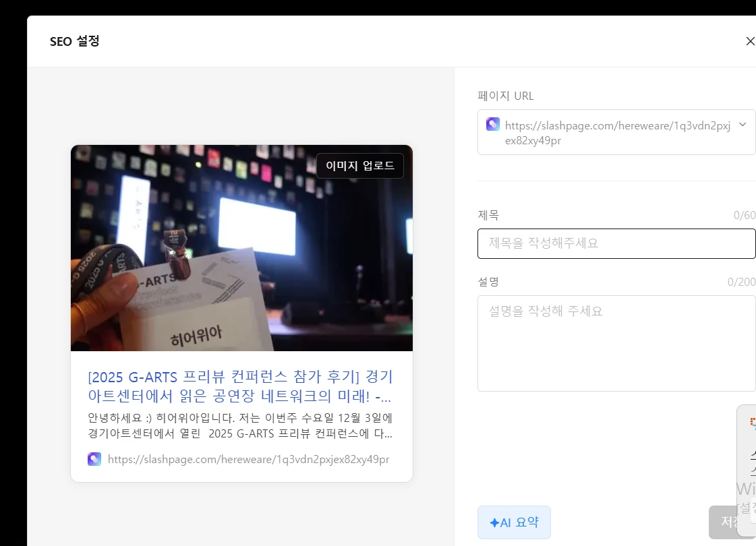Close the SEO 설정 dialog
The width and height of the screenshot is (756, 546).
pos(749,41)
